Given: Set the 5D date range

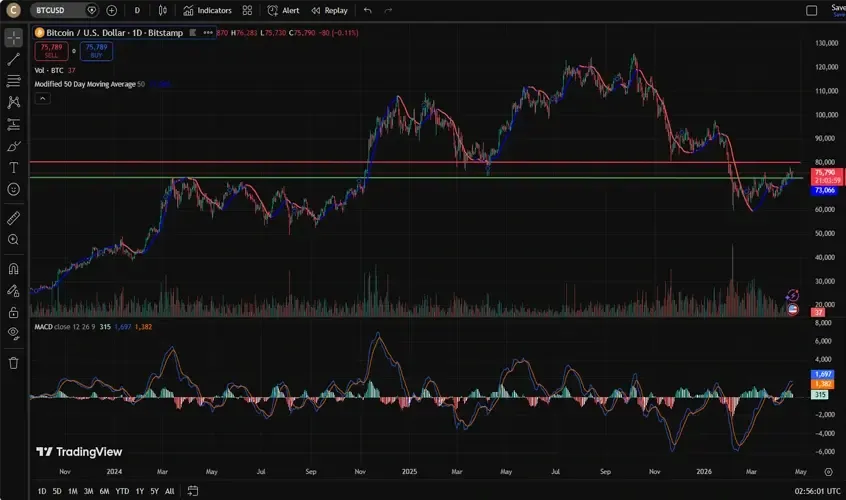Looking at the screenshot, I should (57, 491).
